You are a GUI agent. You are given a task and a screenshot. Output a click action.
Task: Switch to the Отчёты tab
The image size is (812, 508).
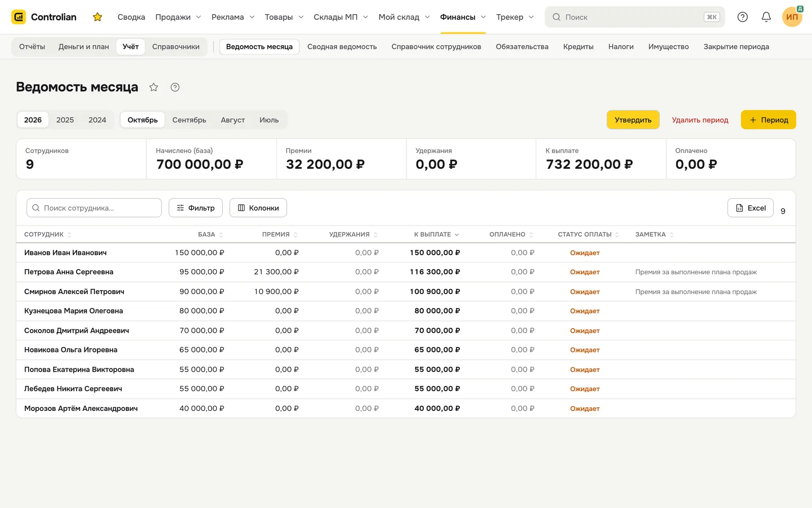pyautogui.click(x=32, y=47)
